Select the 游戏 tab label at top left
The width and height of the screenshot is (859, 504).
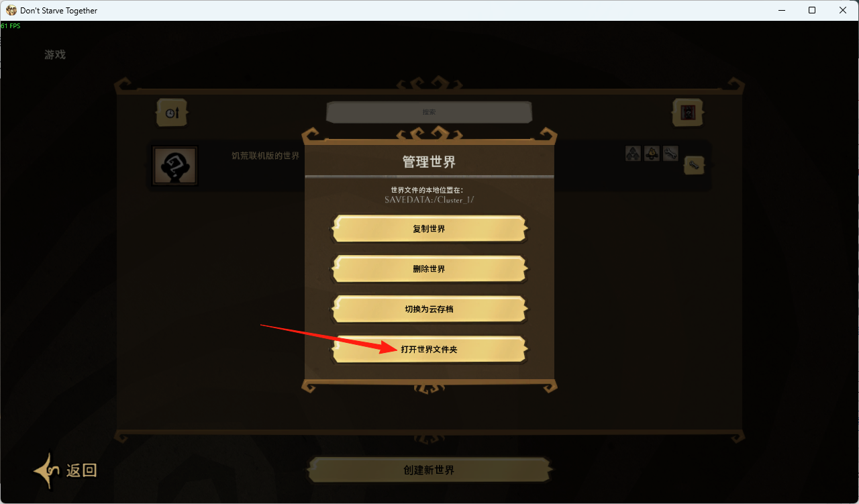click(55, 54)
